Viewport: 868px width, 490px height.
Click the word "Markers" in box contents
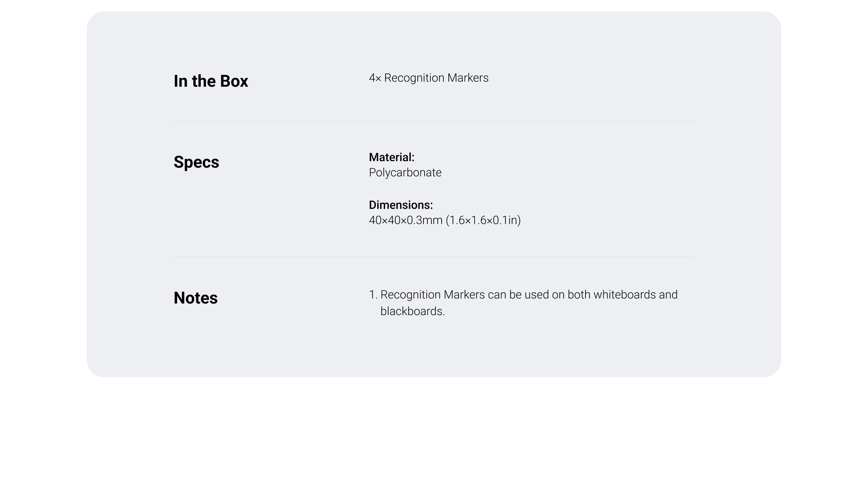[x=468, y=78]
